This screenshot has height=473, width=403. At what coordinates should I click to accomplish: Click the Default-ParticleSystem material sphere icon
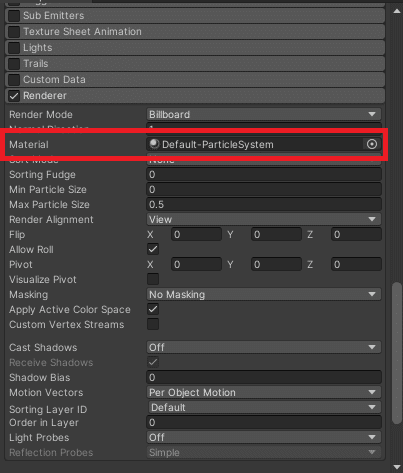coord(154,144)
